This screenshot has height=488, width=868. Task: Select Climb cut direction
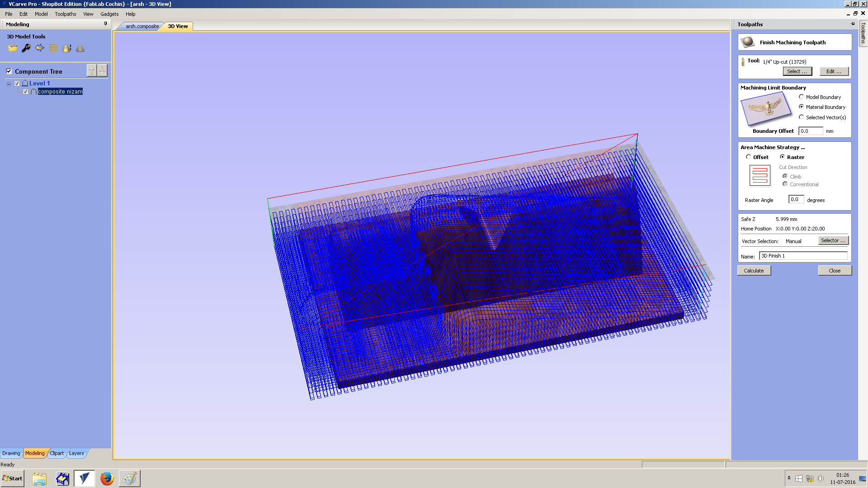(x=785, y=176)
